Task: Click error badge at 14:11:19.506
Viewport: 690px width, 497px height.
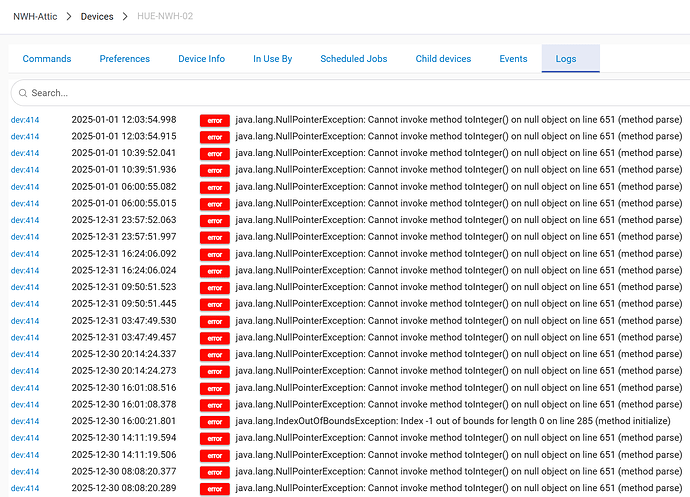Action: click(x=215, y=456)
